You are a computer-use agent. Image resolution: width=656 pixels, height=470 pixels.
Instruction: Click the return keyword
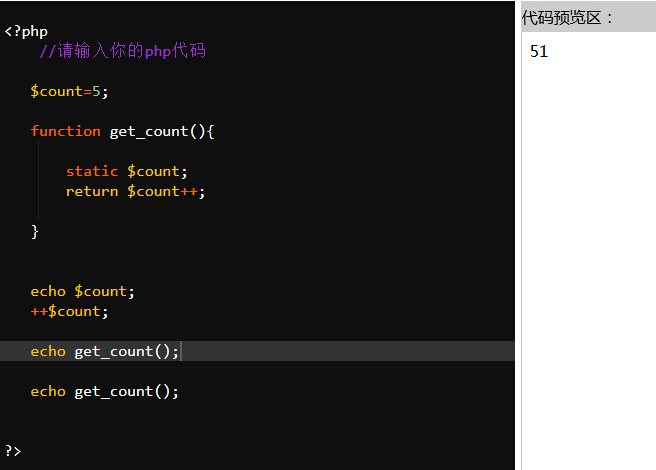[x=92, y=191]
